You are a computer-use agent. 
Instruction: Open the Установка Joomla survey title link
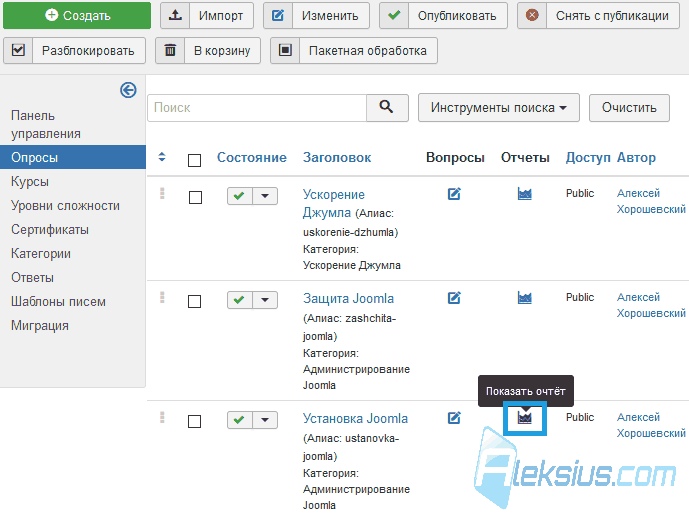point(355,418)
